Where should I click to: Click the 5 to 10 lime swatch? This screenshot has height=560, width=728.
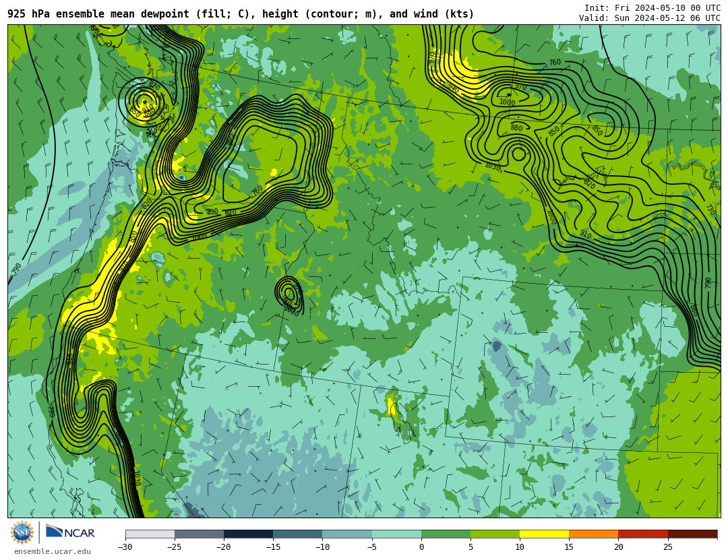(x=495, y=534)
